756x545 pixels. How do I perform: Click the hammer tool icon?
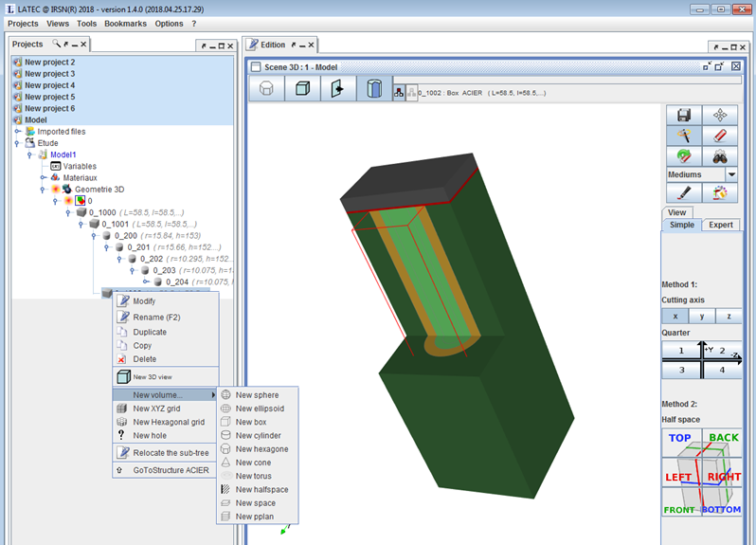point(684,136)
